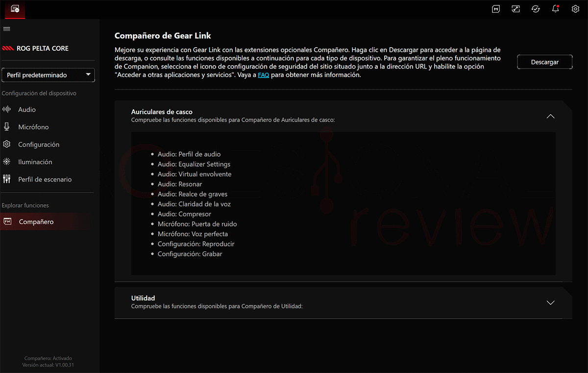Open the macro 'M' icon in top bar
The height and width of the screenshot is (373, 588).
(496, 9)
